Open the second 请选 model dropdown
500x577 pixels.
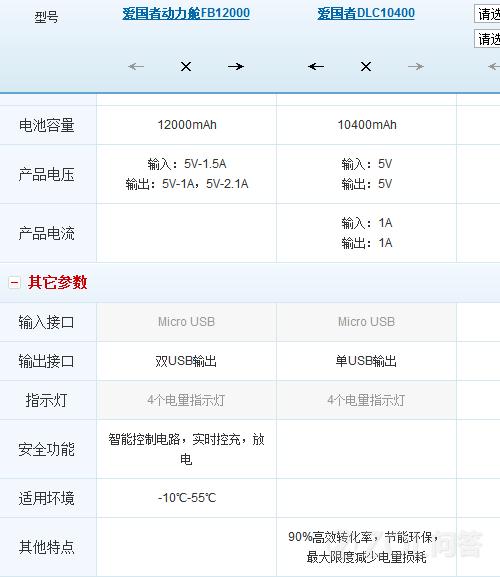pyautogui.click(x=487, y=39)
